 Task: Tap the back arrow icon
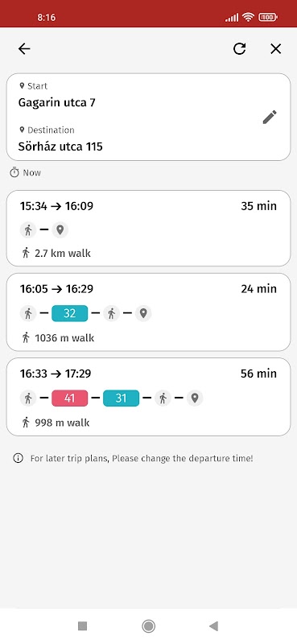point(24,49)
